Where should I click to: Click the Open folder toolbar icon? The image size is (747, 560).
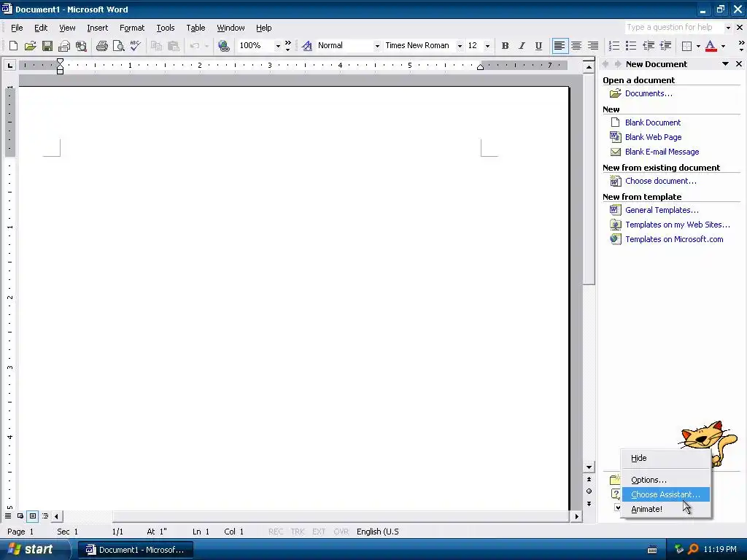(x=31, y=46)
